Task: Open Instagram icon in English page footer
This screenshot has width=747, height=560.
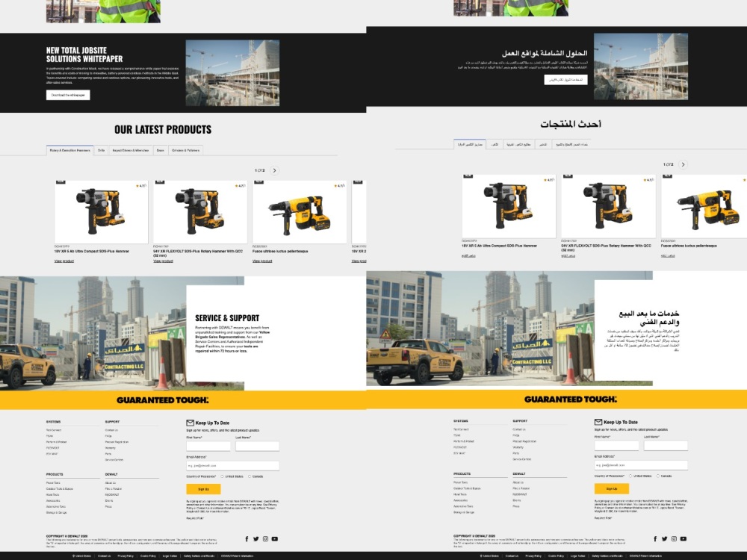Action: (x=265, y=539)
